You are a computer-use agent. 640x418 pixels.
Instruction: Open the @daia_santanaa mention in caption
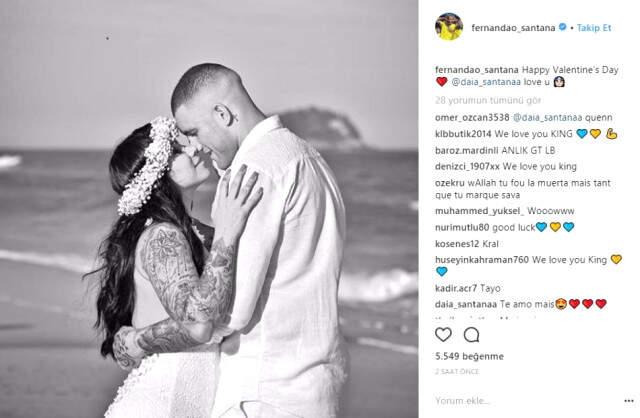point(486,82)
